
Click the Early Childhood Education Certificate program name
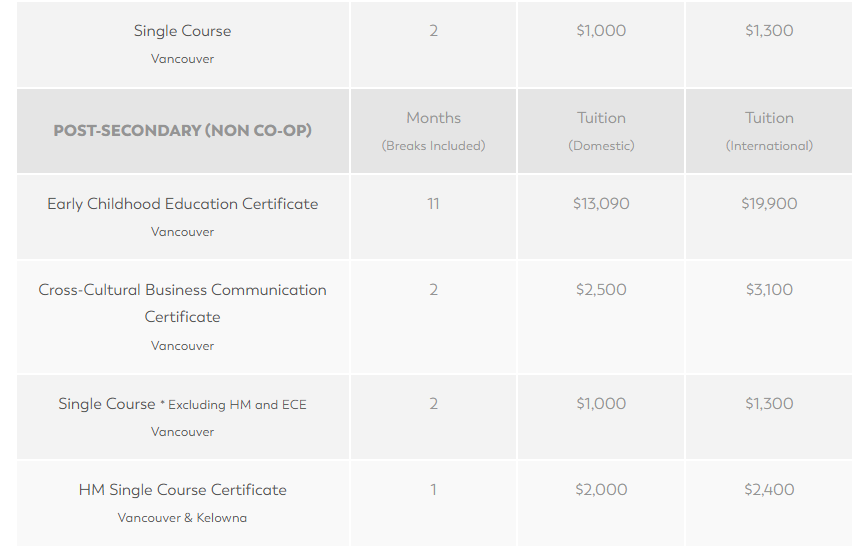pyautogui.click(x=182, y=204)
